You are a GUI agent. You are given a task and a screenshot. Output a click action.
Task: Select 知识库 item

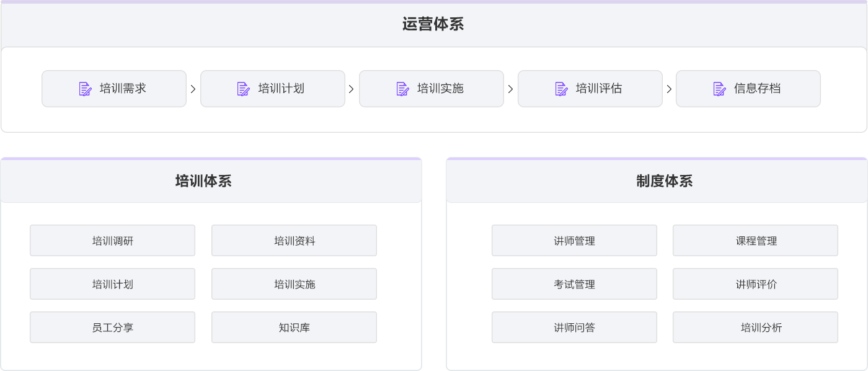(x=294, y=328)
